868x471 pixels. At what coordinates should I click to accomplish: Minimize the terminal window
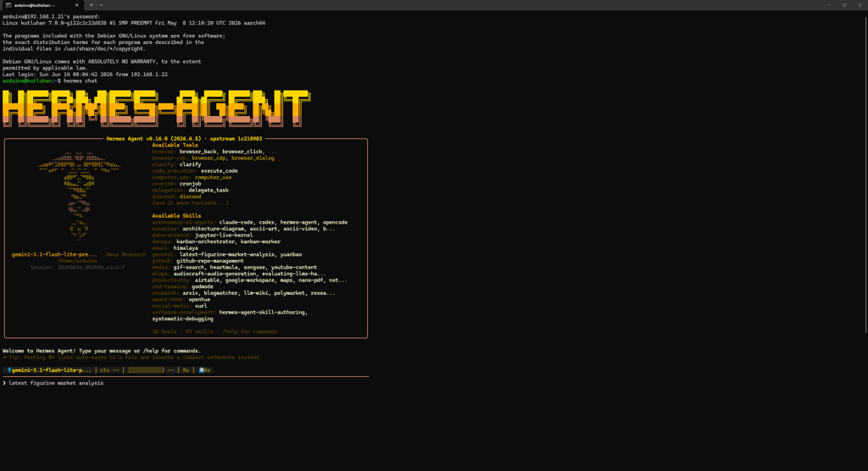[x=829, y=5]
